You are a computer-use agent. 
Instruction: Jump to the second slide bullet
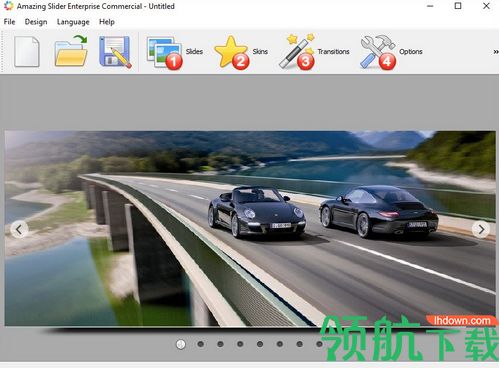pos(200,344)
